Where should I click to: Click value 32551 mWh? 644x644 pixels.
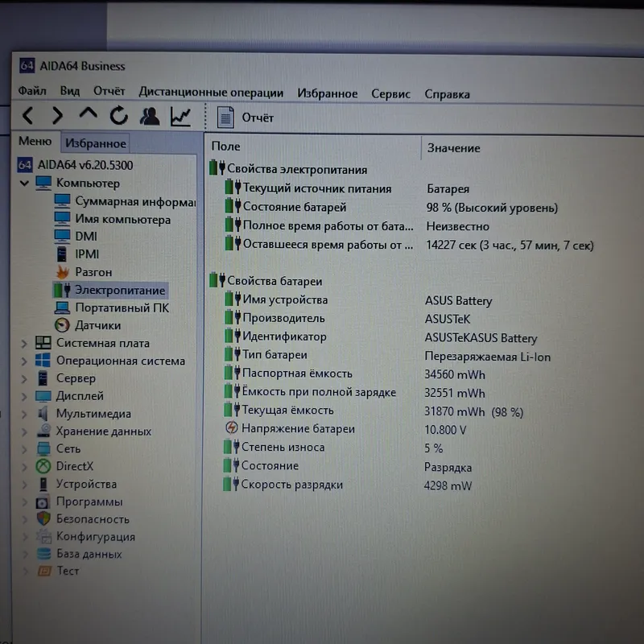[x=454, y=393]
